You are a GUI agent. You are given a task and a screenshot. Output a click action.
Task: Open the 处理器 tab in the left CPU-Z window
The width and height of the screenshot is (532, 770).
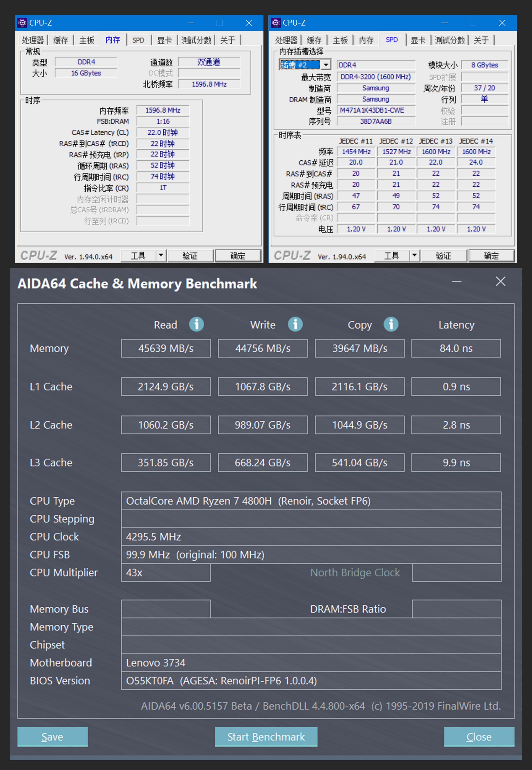[33, 40]
